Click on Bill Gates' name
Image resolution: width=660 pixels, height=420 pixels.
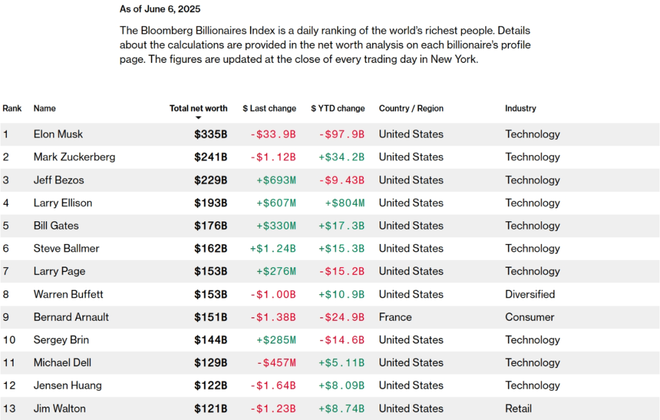coord(57,226)
